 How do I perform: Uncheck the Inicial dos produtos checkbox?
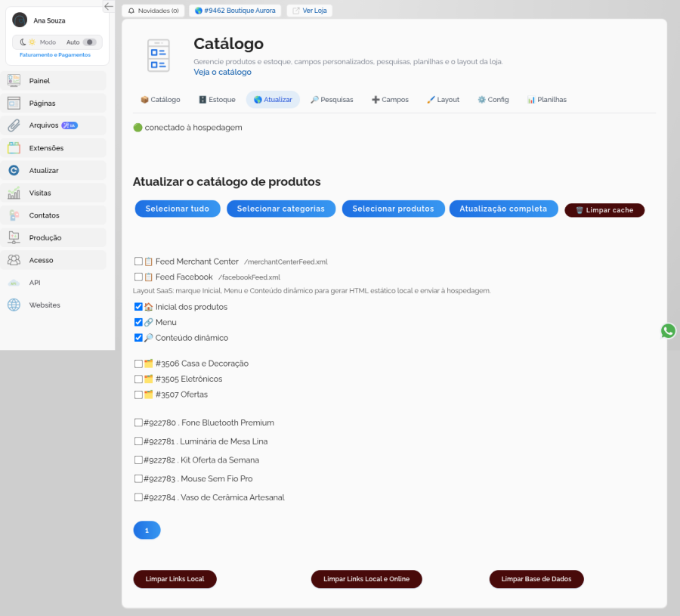pos(138,307)
